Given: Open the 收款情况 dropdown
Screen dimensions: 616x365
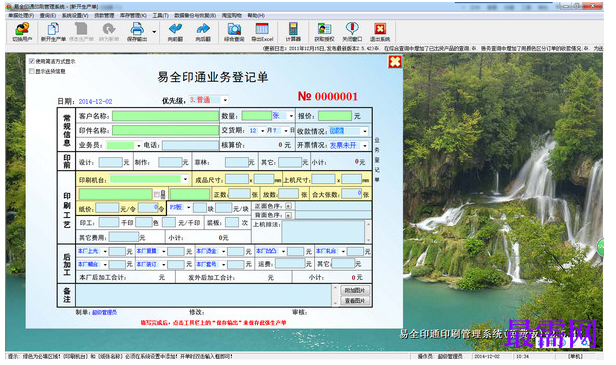Looking at the screenshot, I should (x=365, y=131).
